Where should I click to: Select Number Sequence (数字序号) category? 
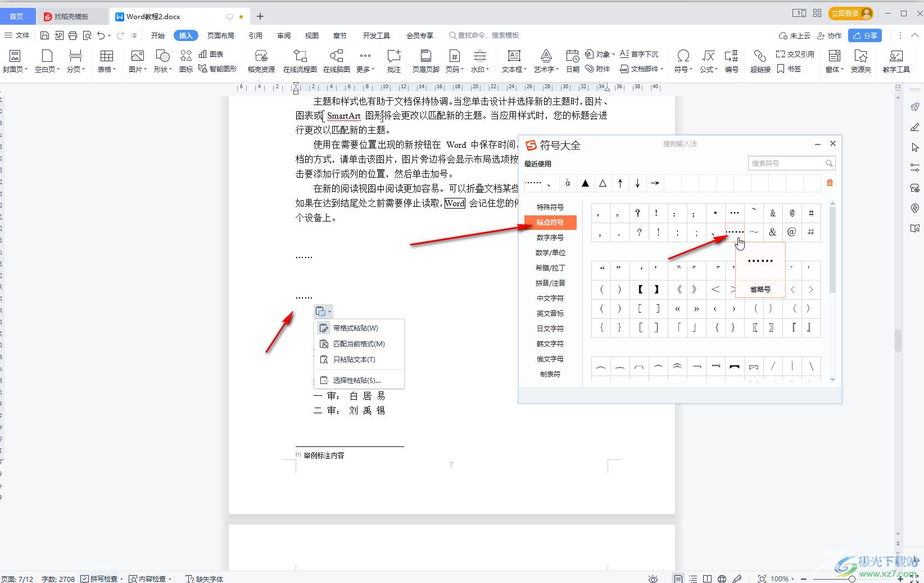[x=550, y=237]
